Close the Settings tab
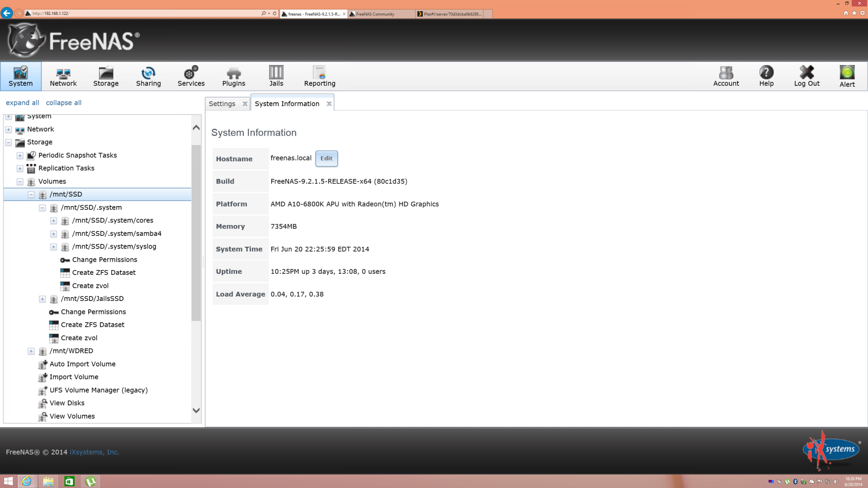This screenshot has width=868, height=488. click(x=245, y=104)
